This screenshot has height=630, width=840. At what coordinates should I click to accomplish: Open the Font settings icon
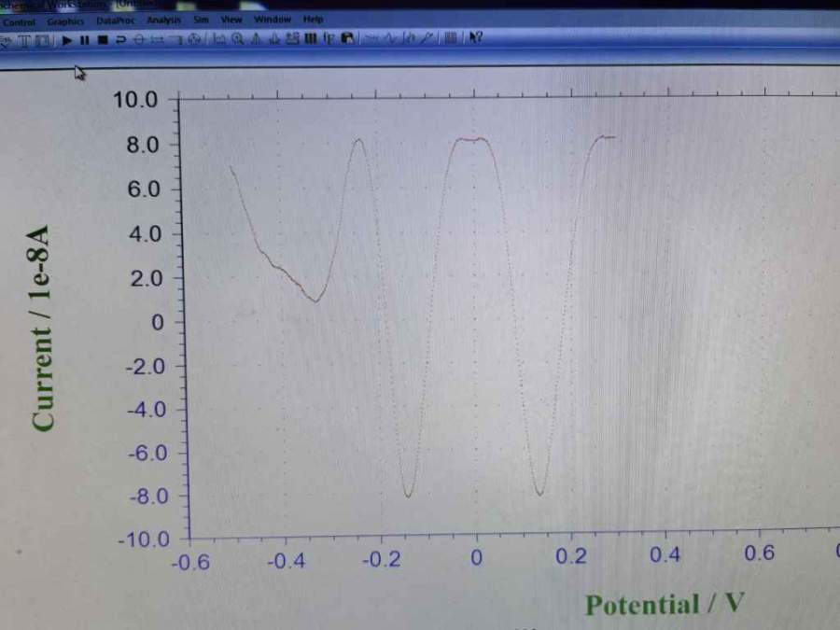pyautogui.click(x=329, y=38)
